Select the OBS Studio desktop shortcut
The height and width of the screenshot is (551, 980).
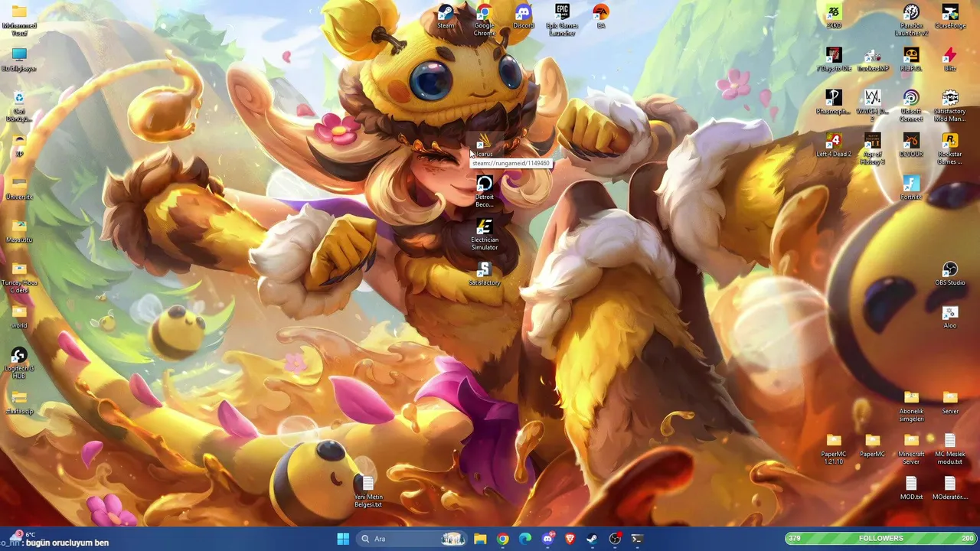[x=950, y=274]
